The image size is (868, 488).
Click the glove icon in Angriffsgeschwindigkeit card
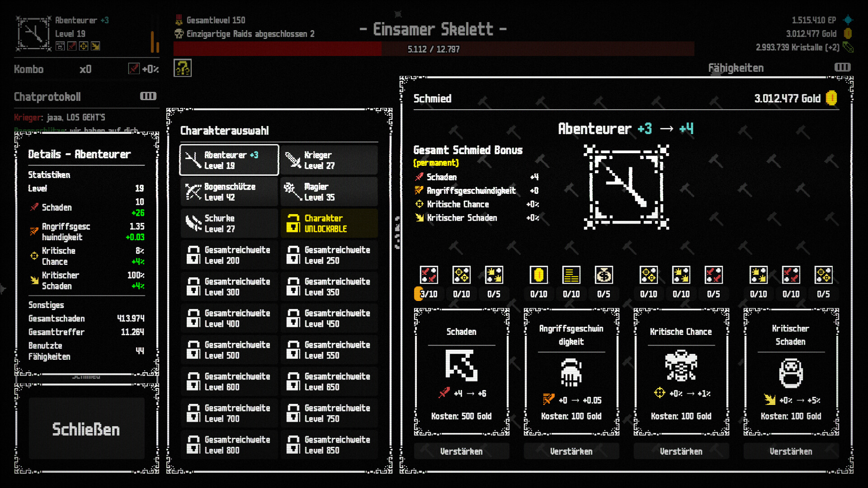pos(571,372)
